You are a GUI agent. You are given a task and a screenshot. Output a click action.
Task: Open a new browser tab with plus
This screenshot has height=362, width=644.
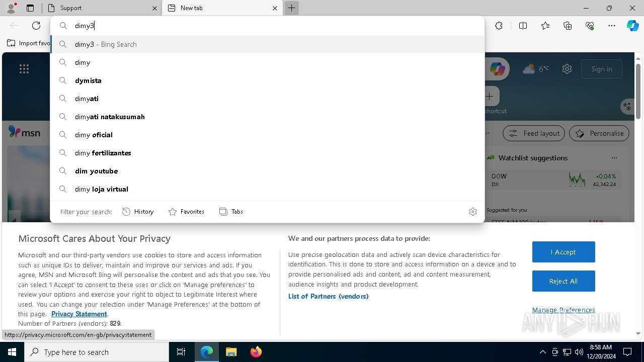(x=291, y=8)
